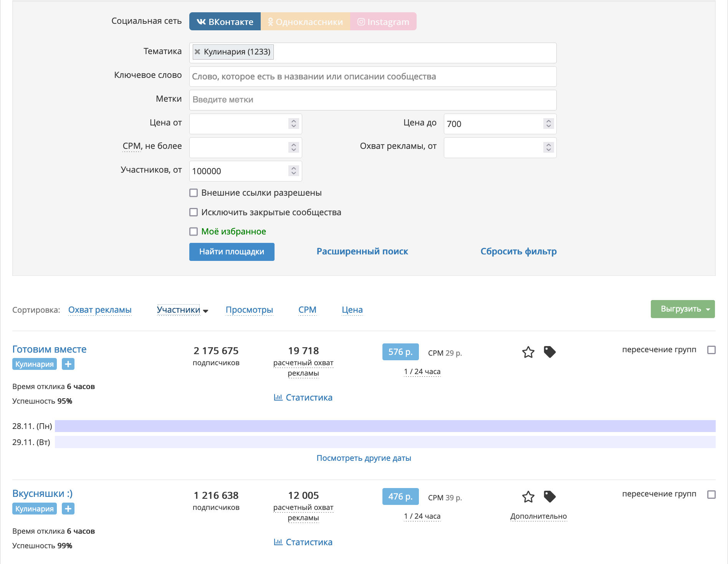Switch to Одноклассники network tab
This screenshot has width=728, height=564.
pyautogui.click(x=305, y=21)
